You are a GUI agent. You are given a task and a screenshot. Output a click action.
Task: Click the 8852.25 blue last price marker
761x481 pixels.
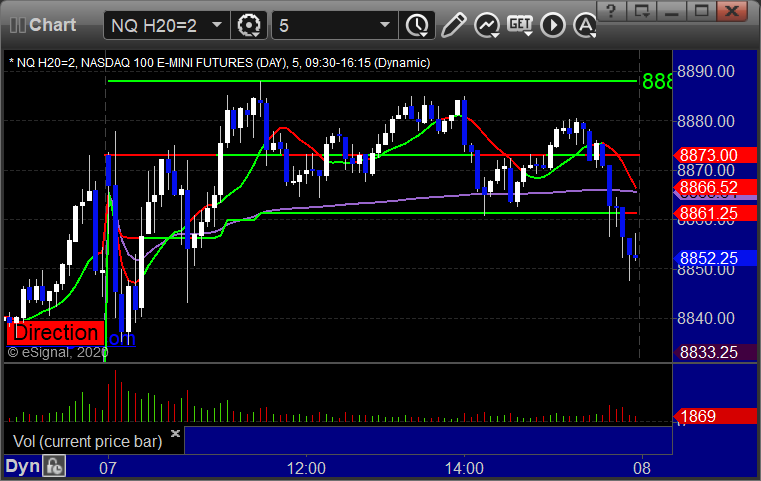pyautogui.click(x=715, y=258)
